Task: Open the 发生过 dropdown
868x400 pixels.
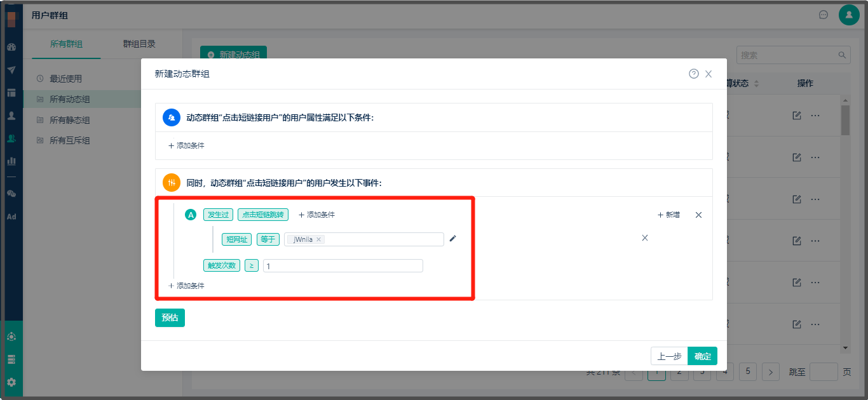Action: 219,215
